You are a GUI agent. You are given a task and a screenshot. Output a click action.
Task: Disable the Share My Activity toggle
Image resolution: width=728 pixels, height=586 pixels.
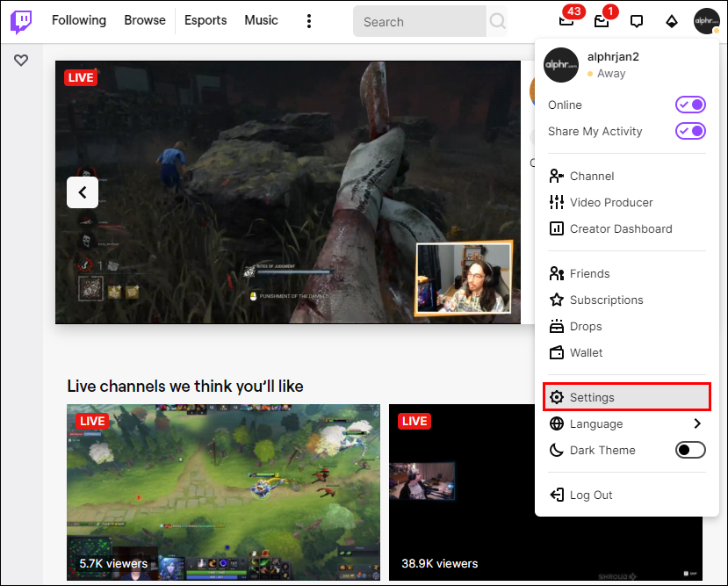click(690, 131)
